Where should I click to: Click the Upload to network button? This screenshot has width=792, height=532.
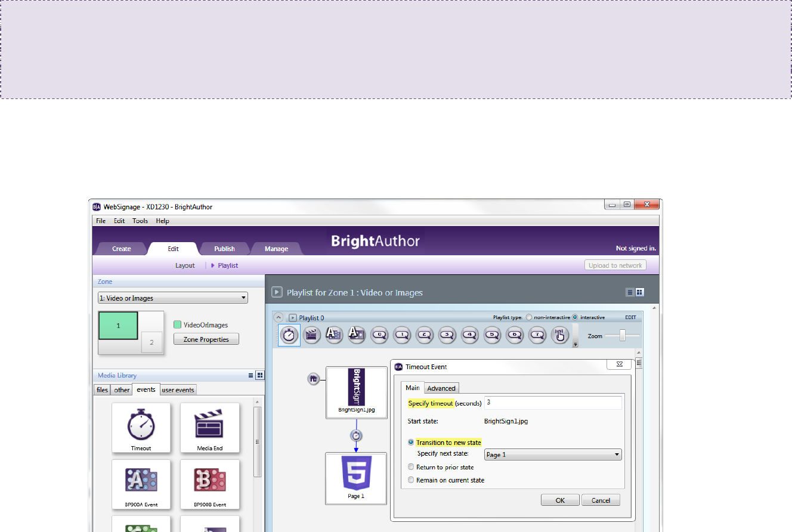click(615, 265)
